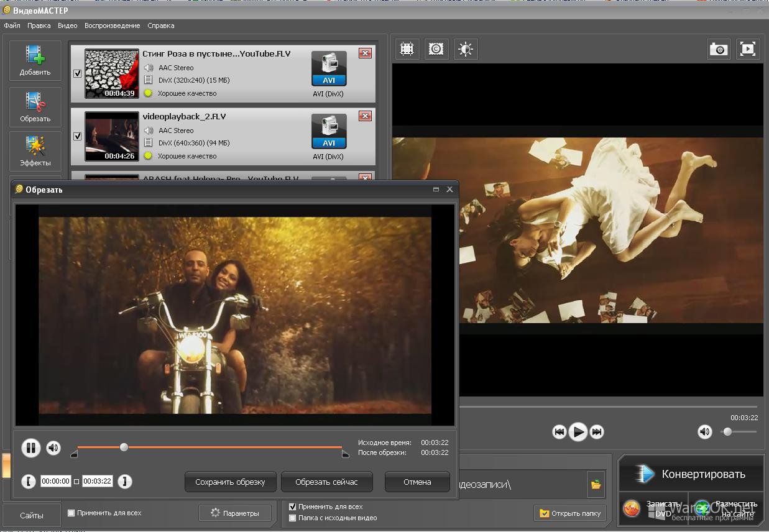The height and width of the screenshot is (532, 769).
Task: Click Открыть папку button
Action: (571, 513)
